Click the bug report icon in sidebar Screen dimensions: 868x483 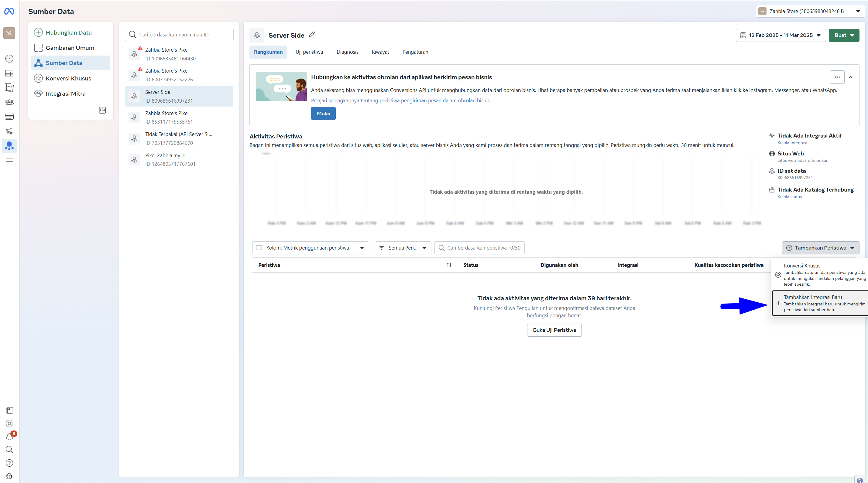coord(9,476)
